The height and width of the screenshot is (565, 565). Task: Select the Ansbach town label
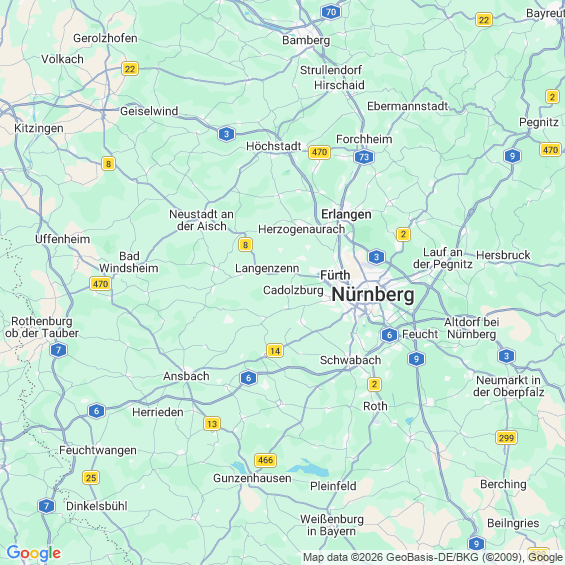coord(186,376)
